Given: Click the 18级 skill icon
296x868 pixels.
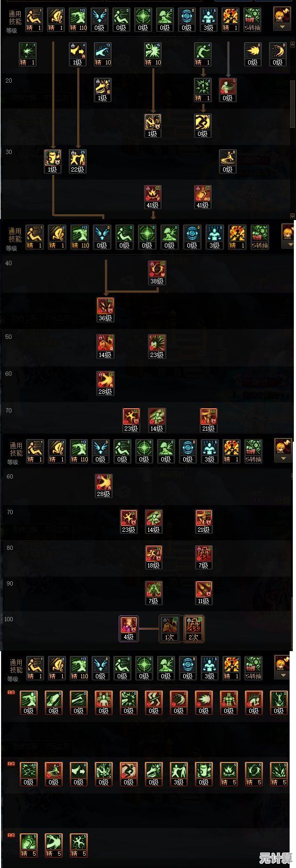Looking at the screenshot, I should point(153,557).
